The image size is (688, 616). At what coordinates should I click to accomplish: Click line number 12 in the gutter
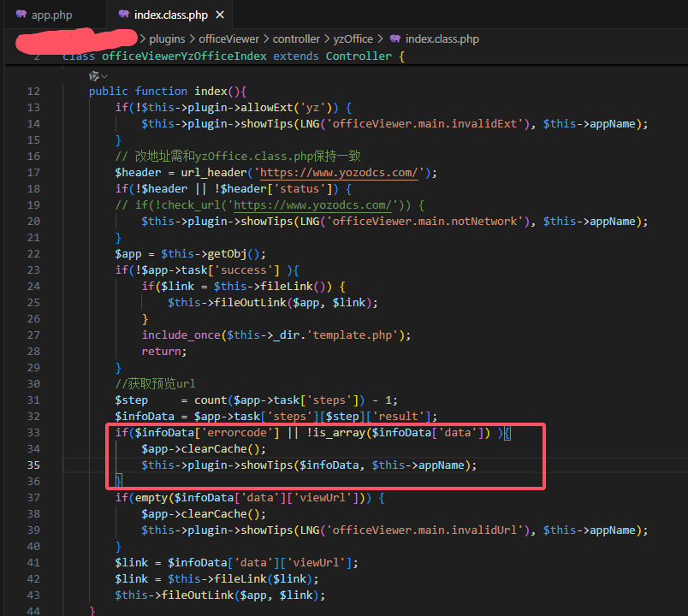33,92
